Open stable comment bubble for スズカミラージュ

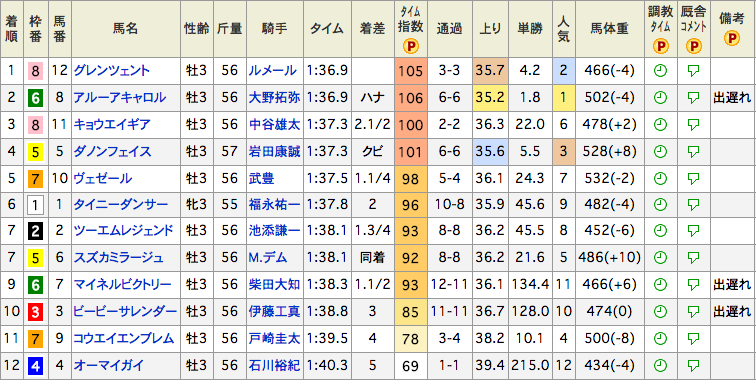tap(693, 258)
